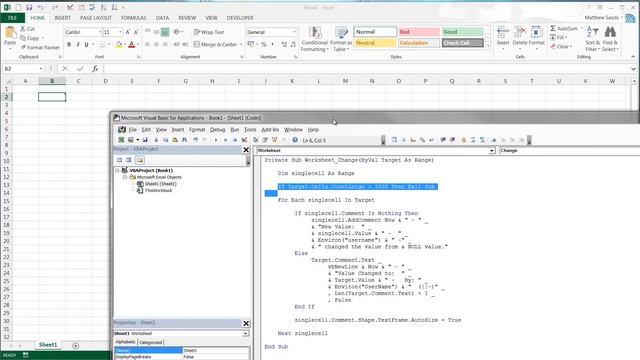Image resolution: width=640 pixels, height=360 pixels.
Task: Select ThisWorkbook in project tree
Action: click(x=158, y=191)
